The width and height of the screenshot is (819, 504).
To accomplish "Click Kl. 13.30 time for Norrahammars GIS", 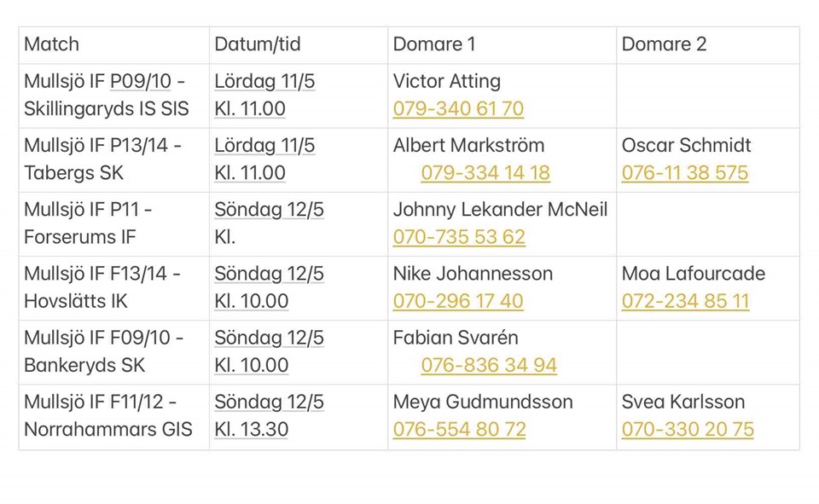I will (251, 429).
